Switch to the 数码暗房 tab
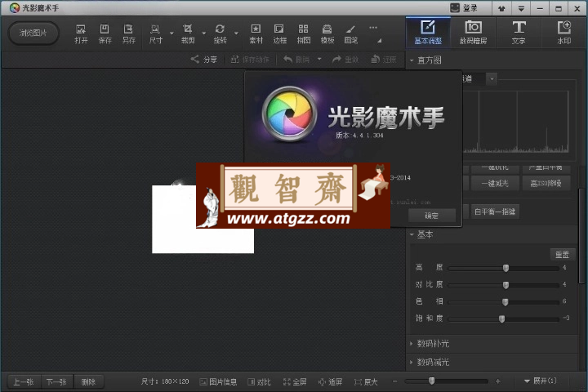588x392 pixels. coord(473,33)
